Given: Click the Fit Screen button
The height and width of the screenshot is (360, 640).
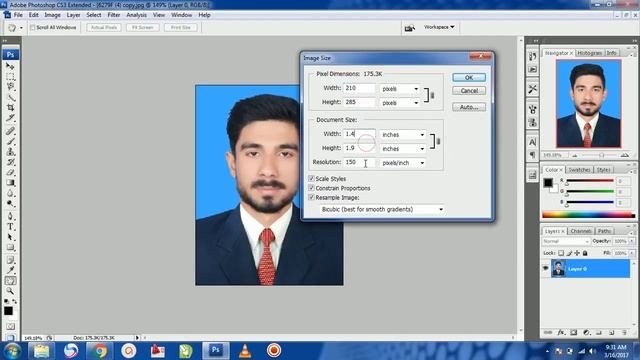Looking at the screenshot, I should (x=142, y=27).
